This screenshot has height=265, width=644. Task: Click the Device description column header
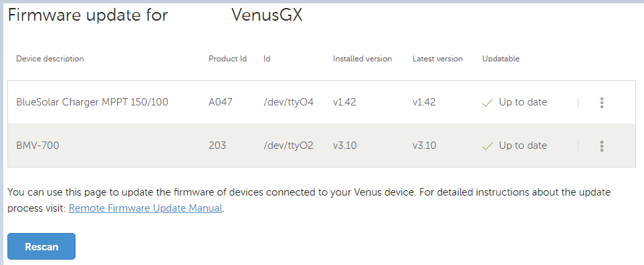click(50, 59)
